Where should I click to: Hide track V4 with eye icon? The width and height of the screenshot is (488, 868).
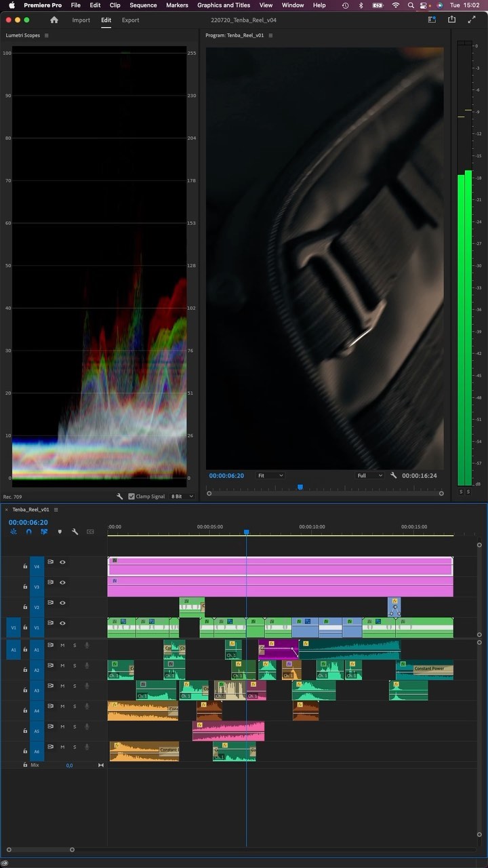(62, 562)
